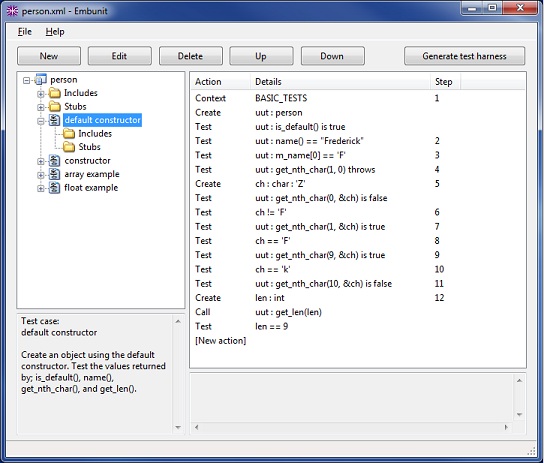Click output panel scroll down arrow
The width and height of the screenshot is (544, 463).
(519, 414)
